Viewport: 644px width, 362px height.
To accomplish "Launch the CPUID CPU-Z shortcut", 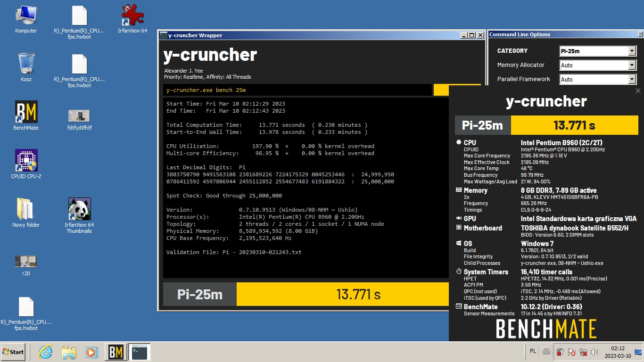I will (x=26, y=164).
